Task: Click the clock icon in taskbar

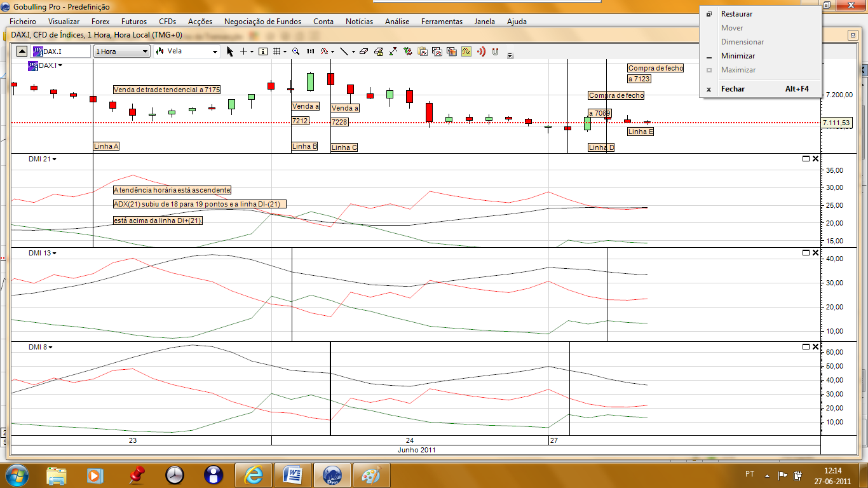Action: [174, 475]
